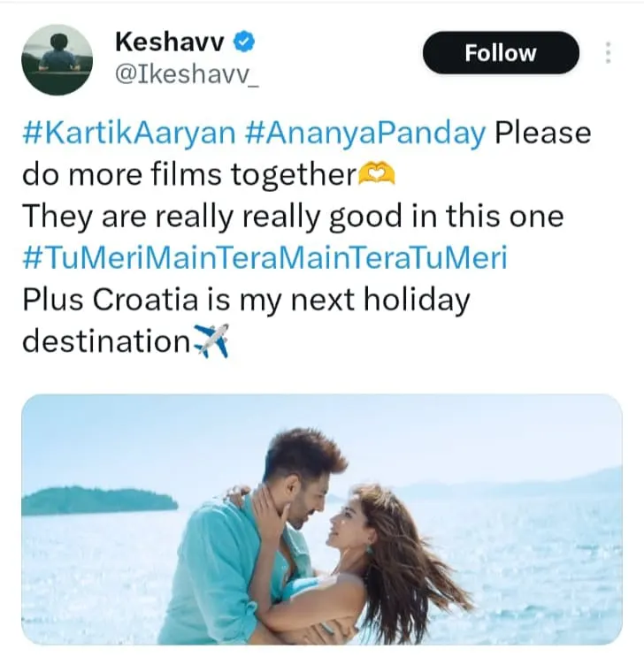Image resolution: width=644 pixels, height=657 pixels.
Task: Click the airplane emoji after destination
Action: point(212,340)
